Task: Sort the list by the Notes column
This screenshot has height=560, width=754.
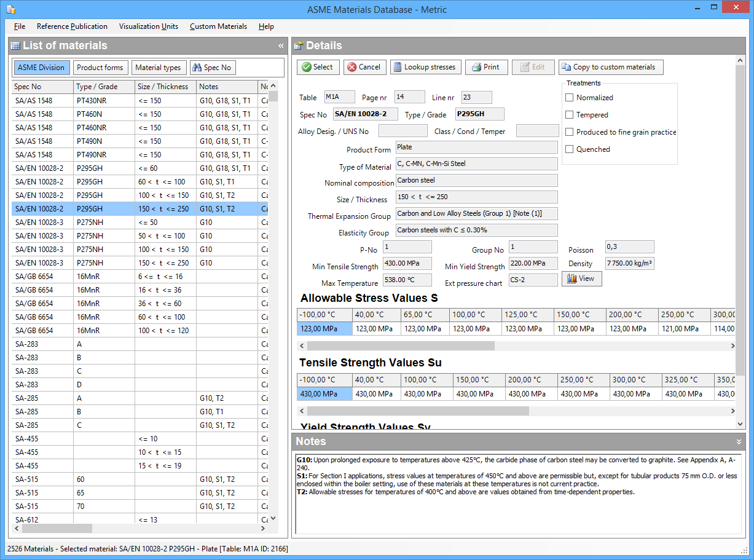Action: [x=227, y=87]
